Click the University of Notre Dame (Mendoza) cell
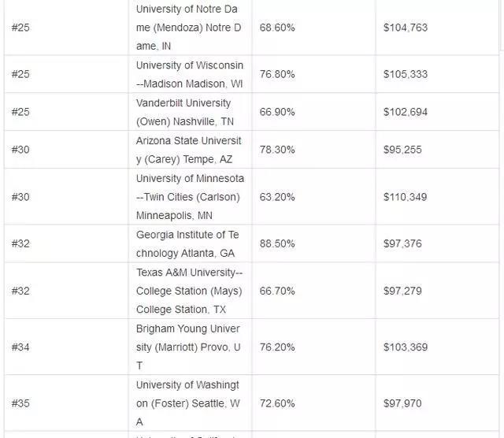504x438 pixels. tap(189, 28)
